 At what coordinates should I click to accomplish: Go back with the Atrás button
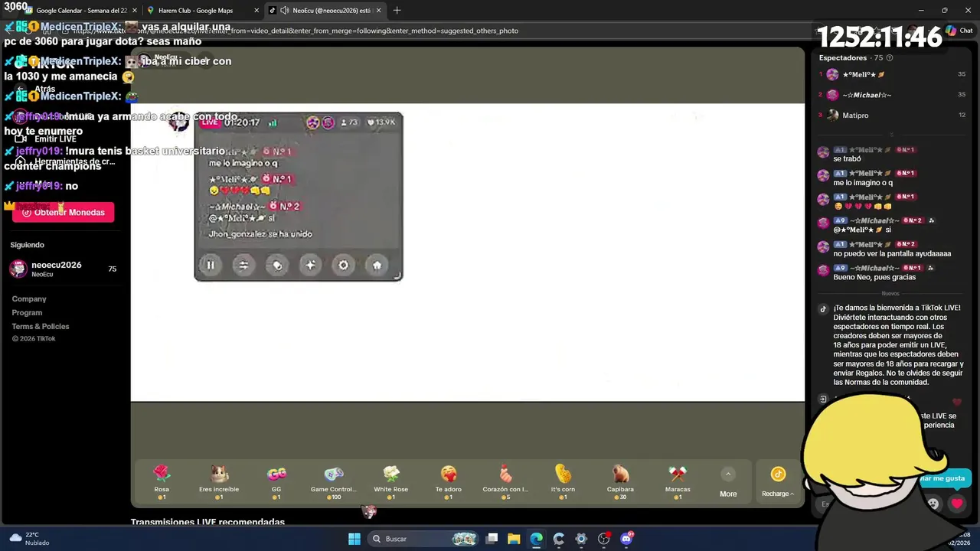(x=37, y=89)
